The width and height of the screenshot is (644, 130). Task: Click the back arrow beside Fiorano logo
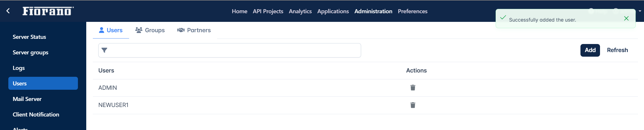pos(8,11)
